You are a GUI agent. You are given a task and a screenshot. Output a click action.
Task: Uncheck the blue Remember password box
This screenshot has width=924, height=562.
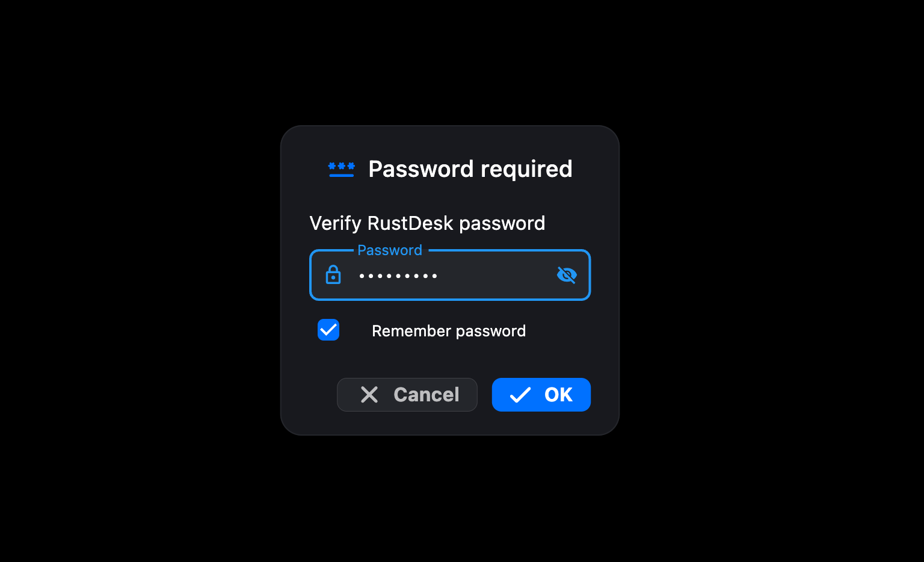[328, 330]
